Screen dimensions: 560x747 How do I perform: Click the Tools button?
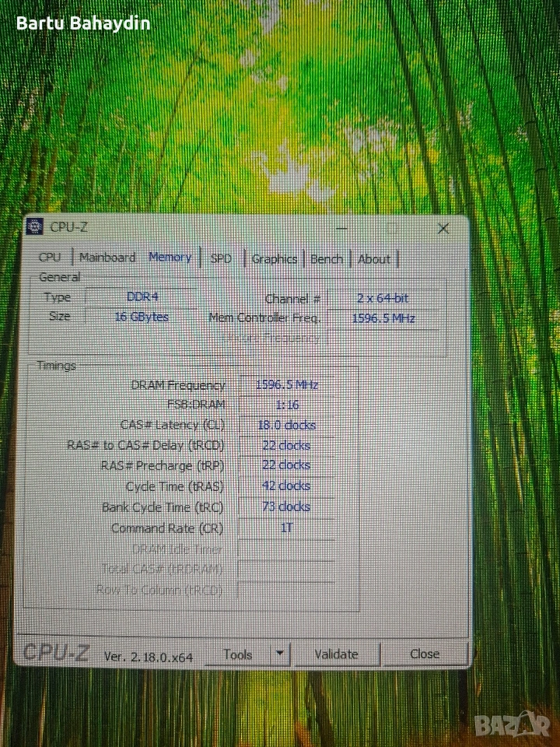pyautogui.click(x=238, y=655)
